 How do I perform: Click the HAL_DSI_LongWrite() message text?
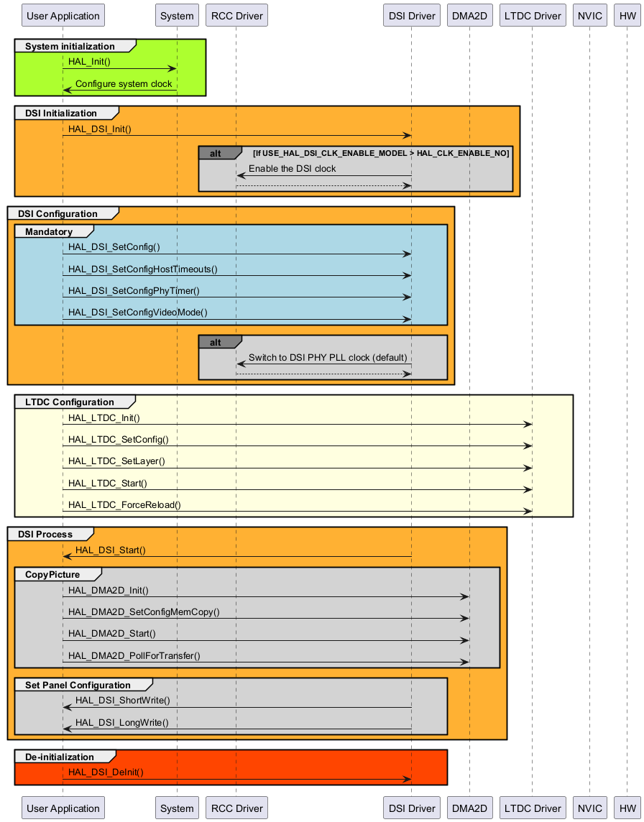(122, 723)
